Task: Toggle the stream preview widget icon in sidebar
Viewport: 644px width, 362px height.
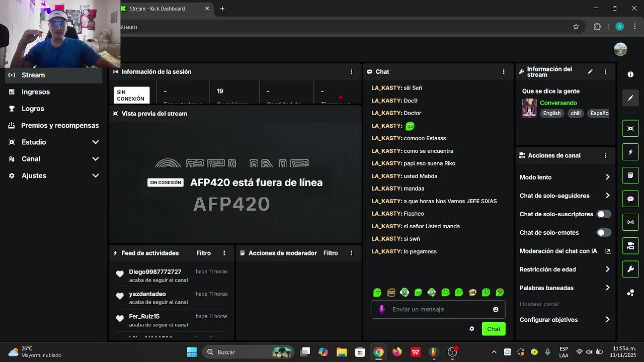Action: (630, 128)
